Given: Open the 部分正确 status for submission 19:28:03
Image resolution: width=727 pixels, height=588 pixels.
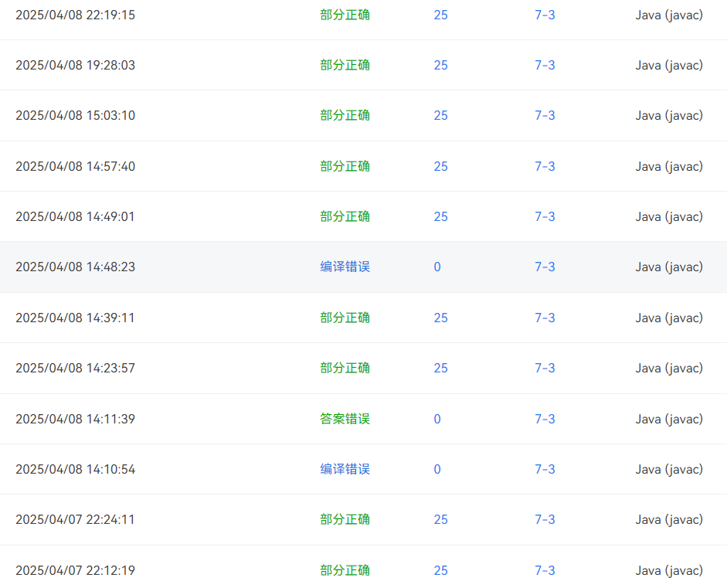Looking at the screenshot, I should click(x=345, y=65).
